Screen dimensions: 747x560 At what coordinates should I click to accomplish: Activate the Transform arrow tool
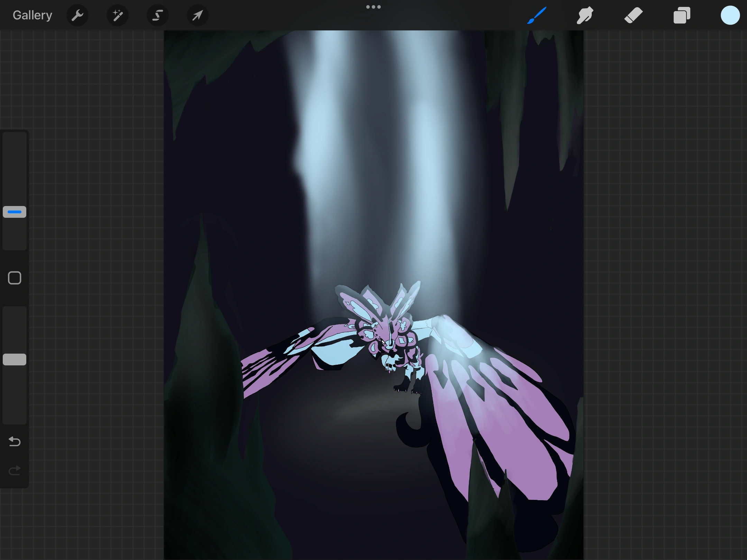coord(197,15)
